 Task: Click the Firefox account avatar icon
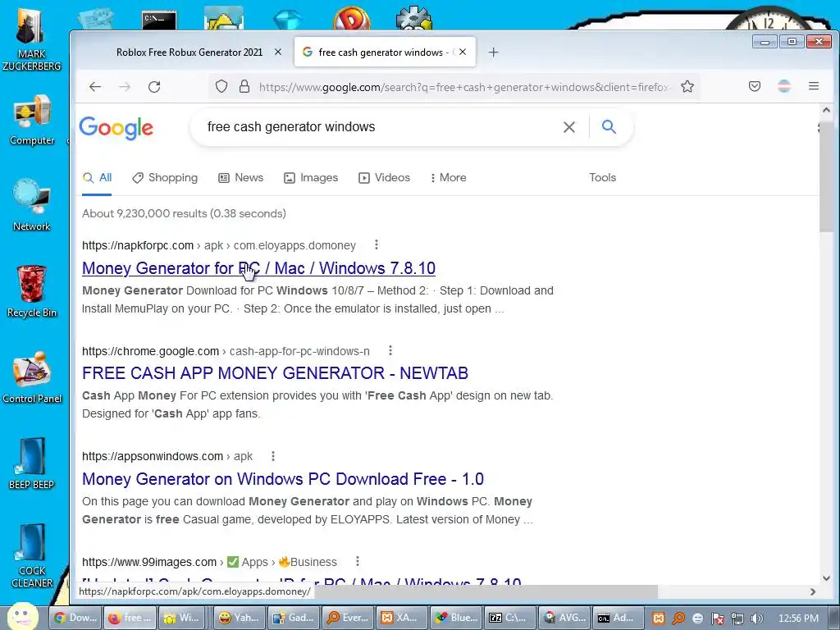point(784,86)
